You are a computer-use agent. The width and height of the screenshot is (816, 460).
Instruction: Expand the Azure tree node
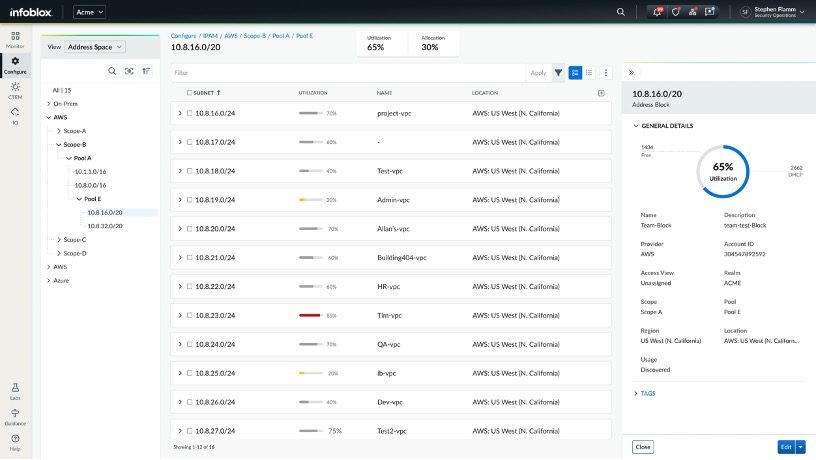point(49,280)
